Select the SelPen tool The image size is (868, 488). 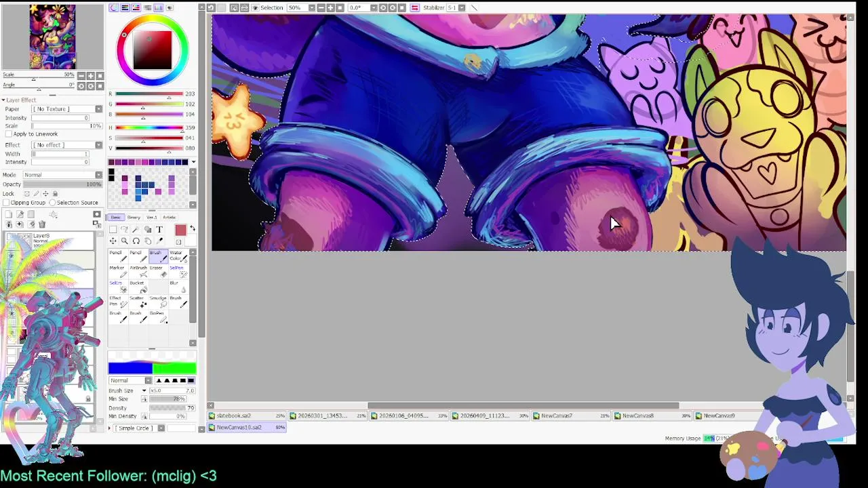tap(178, 272)
